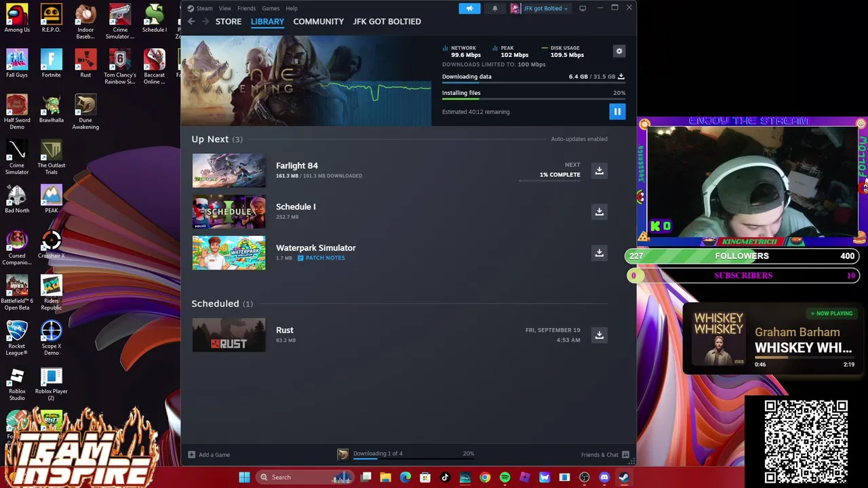Select the R.E.P.O. desktop shortcut

tap(51, 18)
